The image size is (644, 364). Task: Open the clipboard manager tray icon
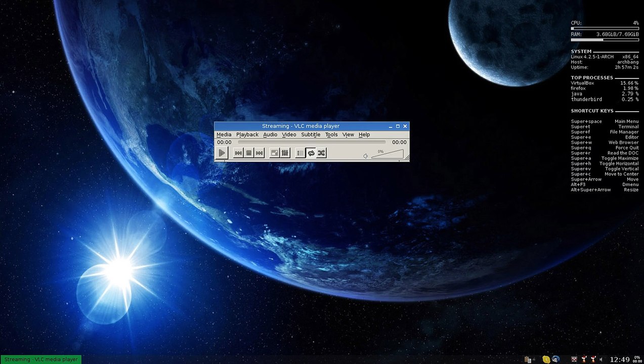click(528, 359)
